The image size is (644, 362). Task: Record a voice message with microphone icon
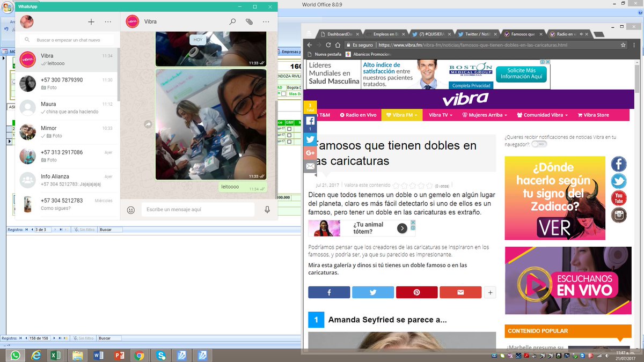coord(267,210)
